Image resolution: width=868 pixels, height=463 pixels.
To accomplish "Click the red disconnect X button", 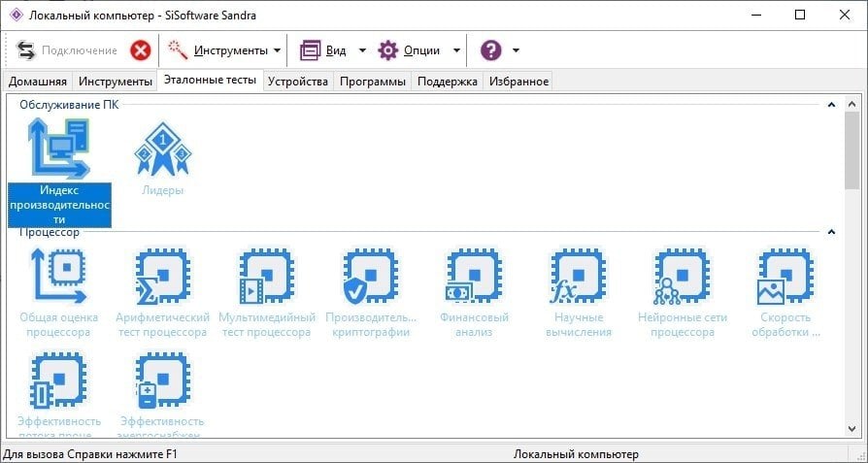I will tap(141, 50).
